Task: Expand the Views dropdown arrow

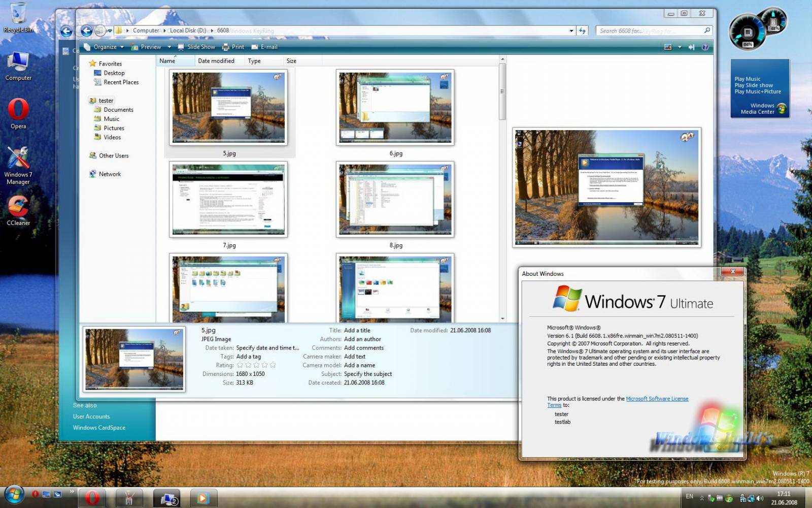Action: (680, 47)
